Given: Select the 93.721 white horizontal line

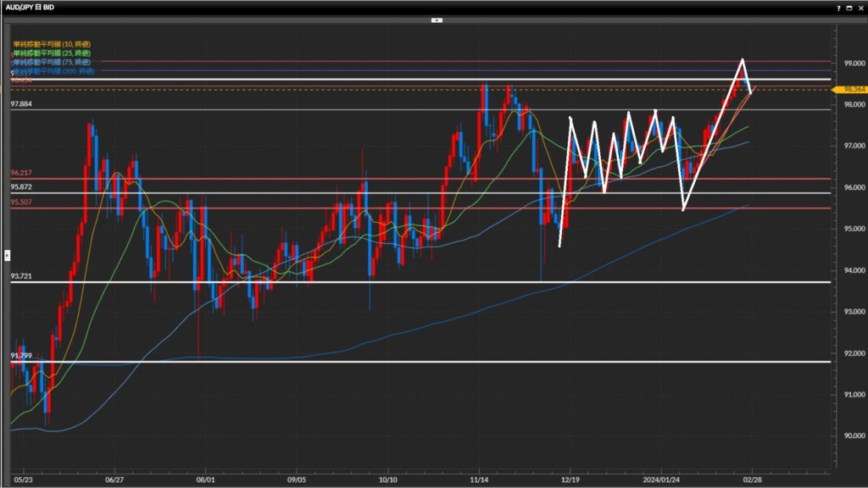Looking at the screenshot, I should pyautogui.click(x=424, y=282).
